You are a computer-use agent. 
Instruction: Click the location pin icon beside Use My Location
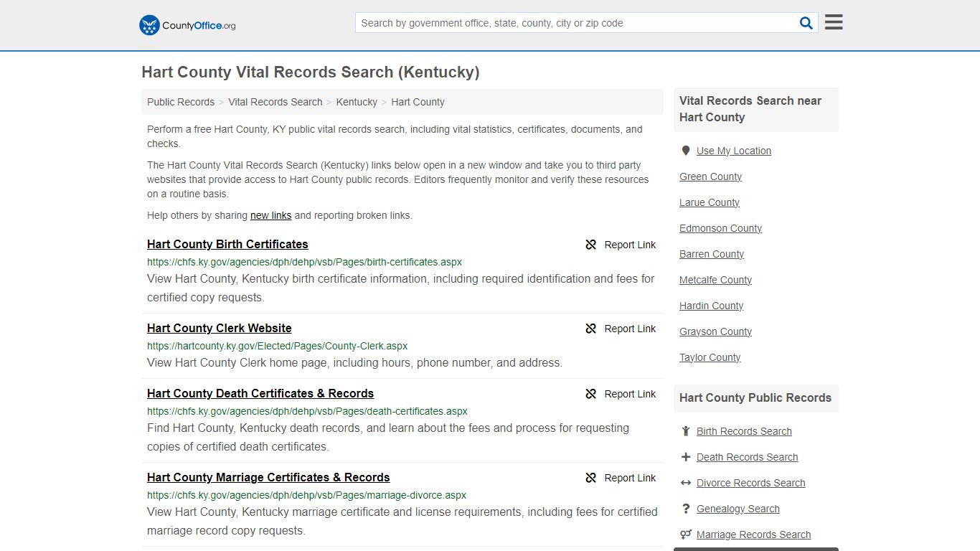point(686,151)
